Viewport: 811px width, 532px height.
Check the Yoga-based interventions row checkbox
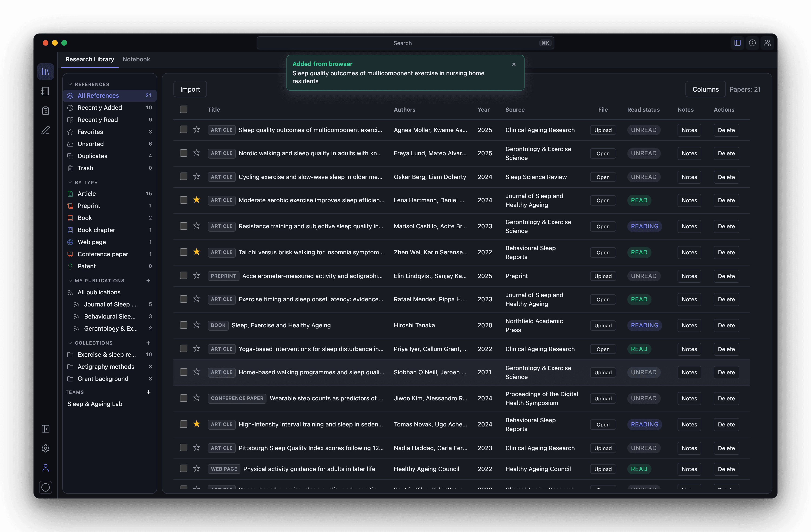[x=184, y=349]
